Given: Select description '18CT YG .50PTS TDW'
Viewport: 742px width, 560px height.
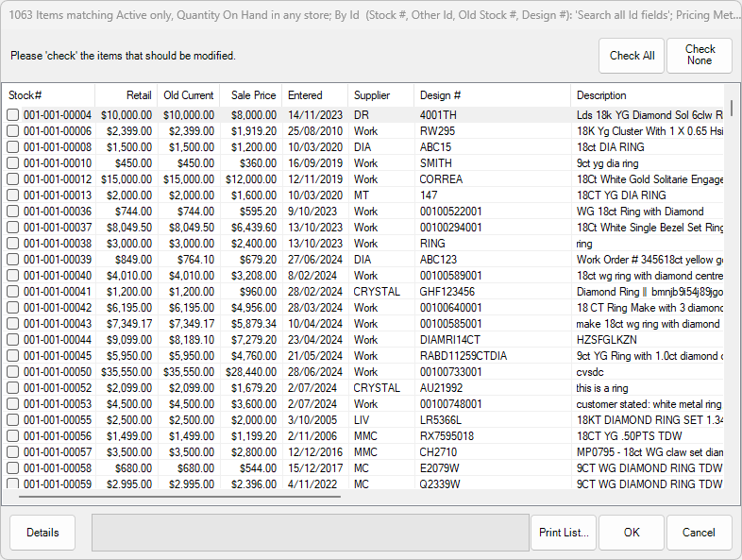Looking at the screenshot, I should coord(630,436).
